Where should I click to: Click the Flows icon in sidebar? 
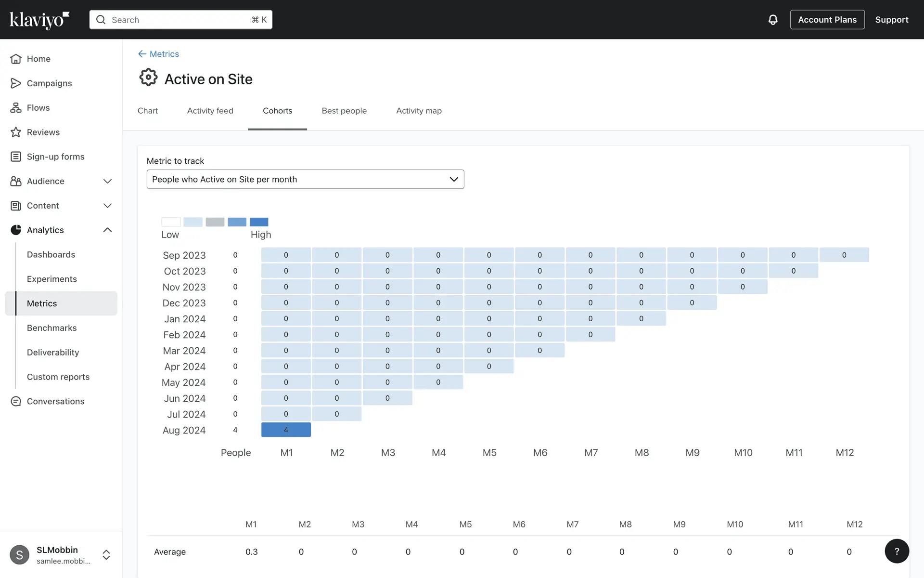16,108
